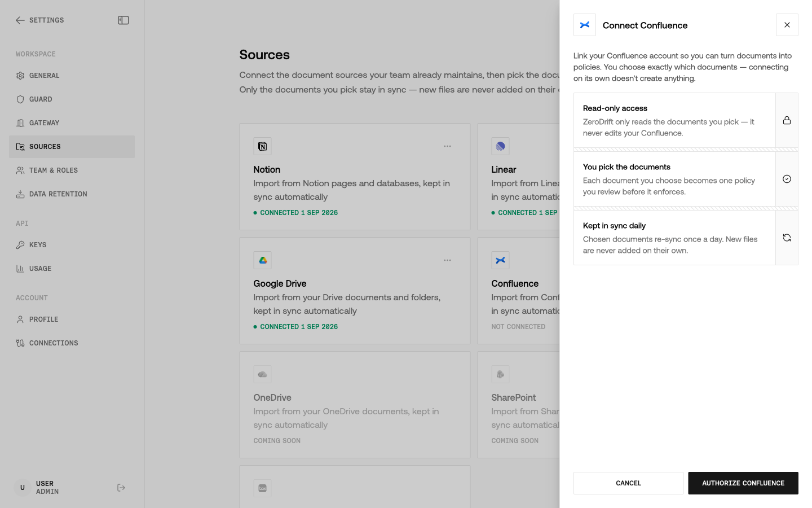The image size is (812, 508).
Task: Click the Authorize Confluence button
Action: tap(743, 483)
